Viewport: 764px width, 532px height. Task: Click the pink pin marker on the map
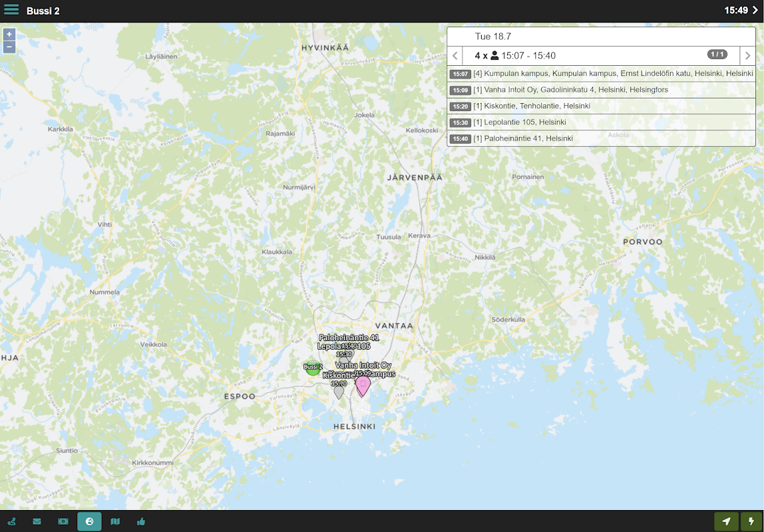coord(363,386)
